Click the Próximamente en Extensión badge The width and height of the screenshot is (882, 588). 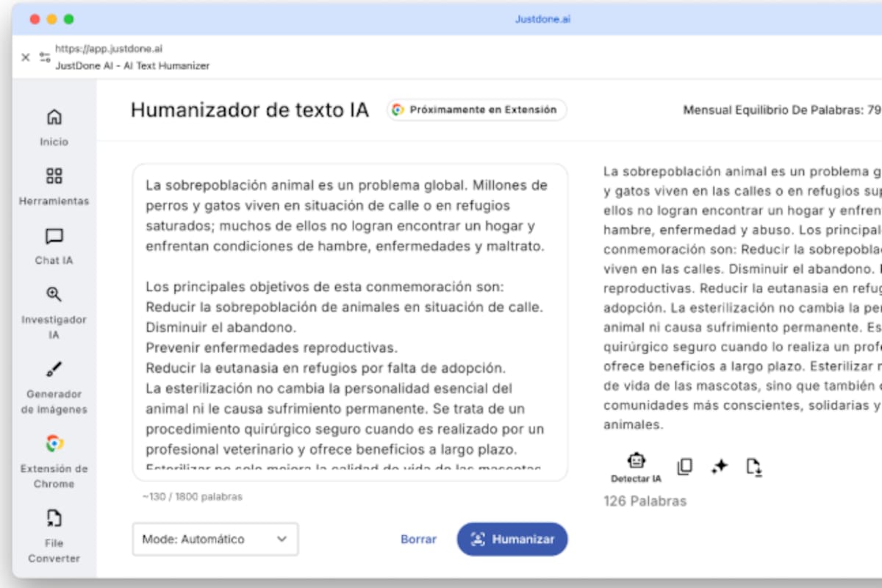[476, 110]
